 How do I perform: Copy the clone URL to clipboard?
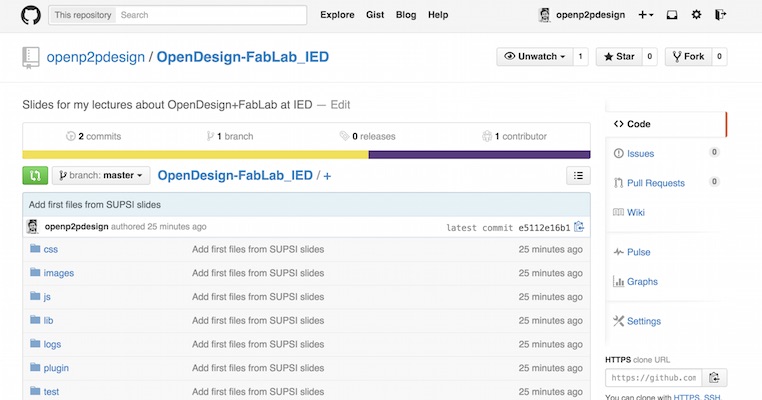coord(714,378)
